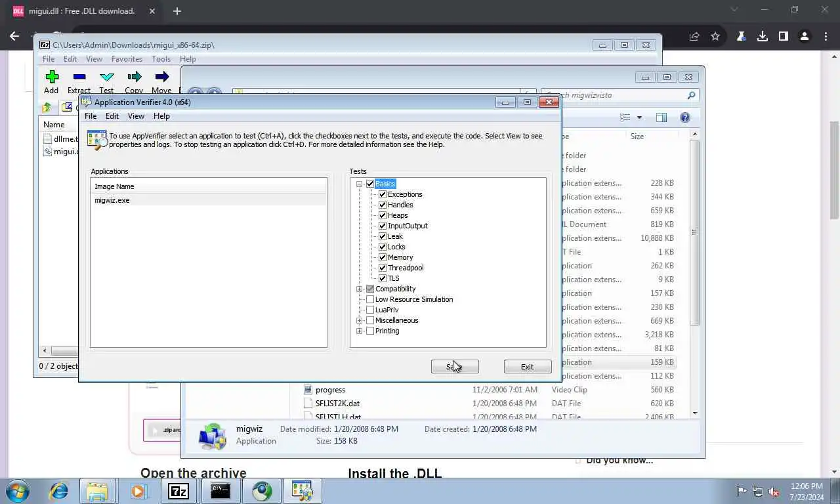This screenshot has height=504, width=840.
Task: Open Application Verifier Edit menu
Action: 112,116
